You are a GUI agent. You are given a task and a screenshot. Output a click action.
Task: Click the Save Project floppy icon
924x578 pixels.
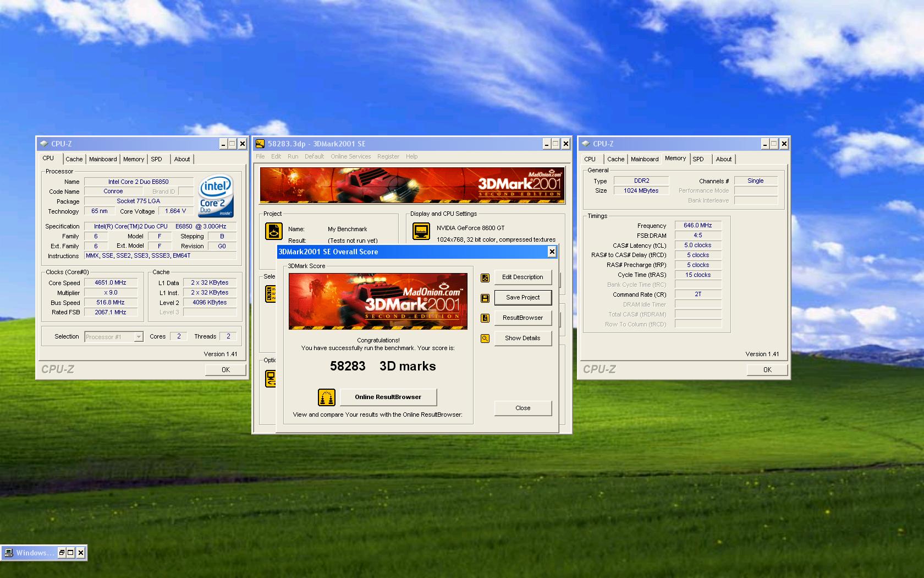(485, 298)
